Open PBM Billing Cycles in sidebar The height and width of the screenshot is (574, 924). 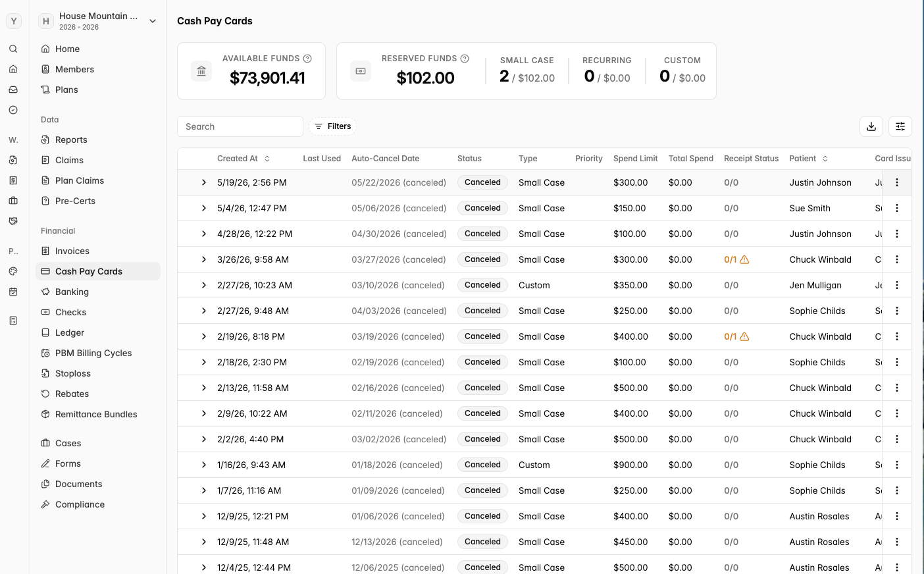[98, 353]
